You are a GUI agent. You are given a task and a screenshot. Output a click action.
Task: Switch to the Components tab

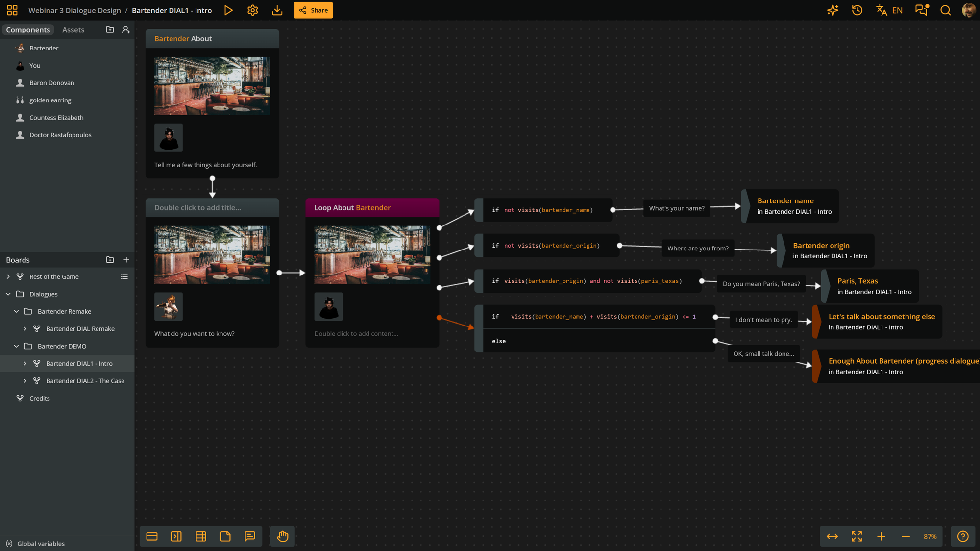point(28,30)
